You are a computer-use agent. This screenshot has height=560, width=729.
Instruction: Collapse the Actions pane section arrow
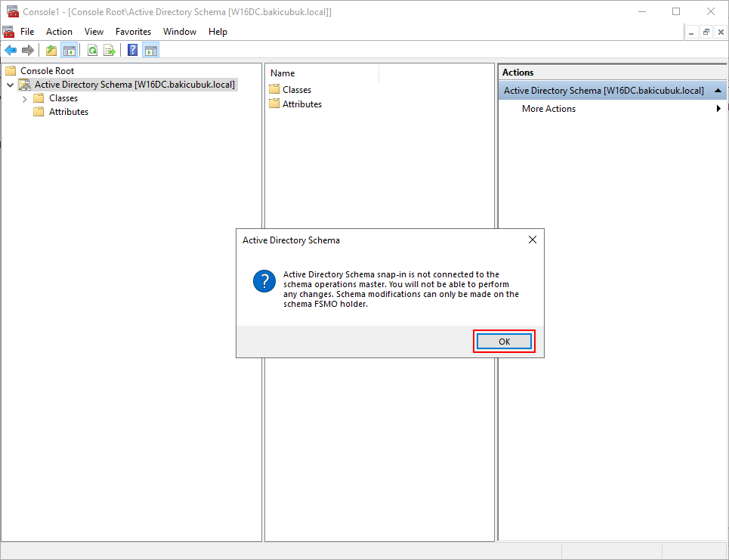click(x=718, y=91)
